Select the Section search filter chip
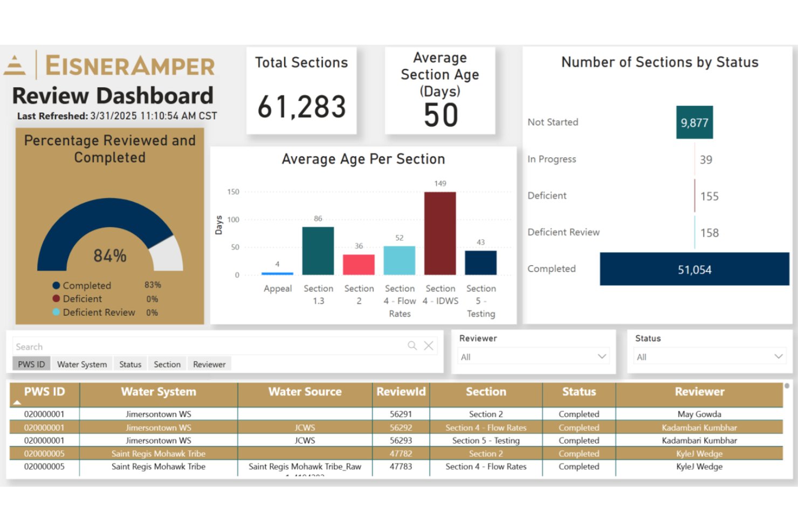The height and width of the screenshot is (532, 798). click(x=167, y=364)
